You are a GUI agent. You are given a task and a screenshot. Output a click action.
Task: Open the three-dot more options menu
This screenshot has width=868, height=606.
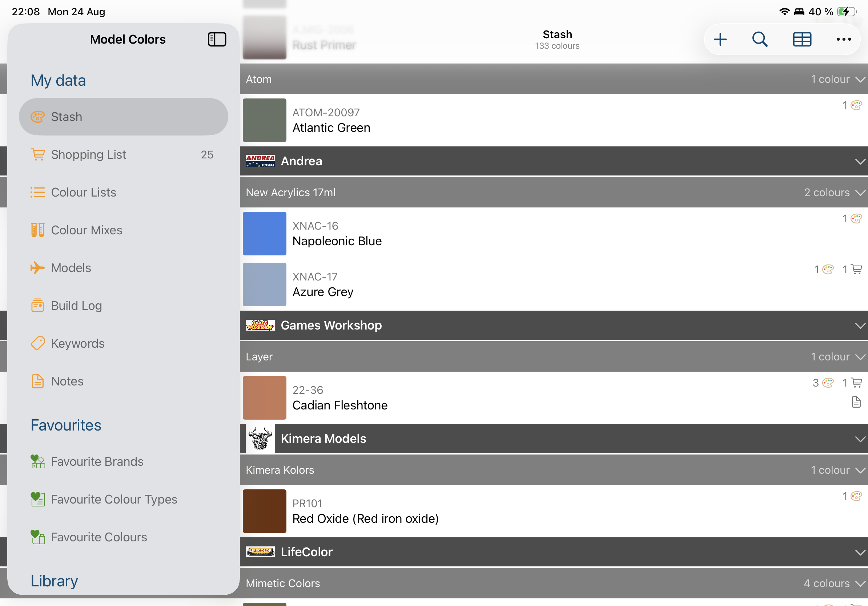point(844,39)
